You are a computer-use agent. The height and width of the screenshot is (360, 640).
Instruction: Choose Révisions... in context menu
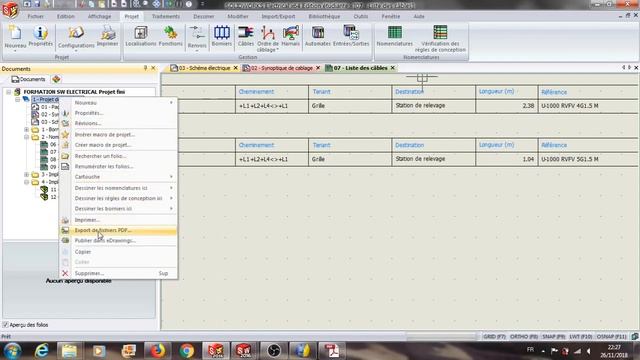tap(118, 123)
